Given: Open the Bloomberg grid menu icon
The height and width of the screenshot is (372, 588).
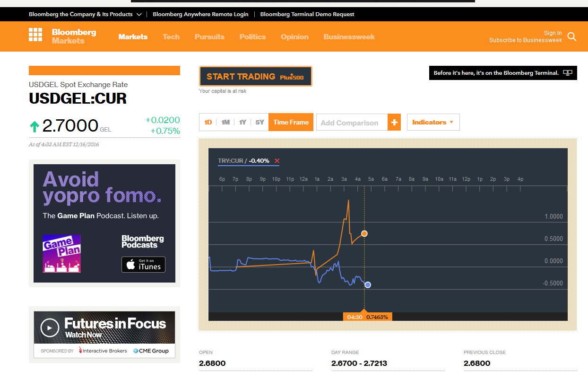Looking at the screenshot, I should (35, 35).
